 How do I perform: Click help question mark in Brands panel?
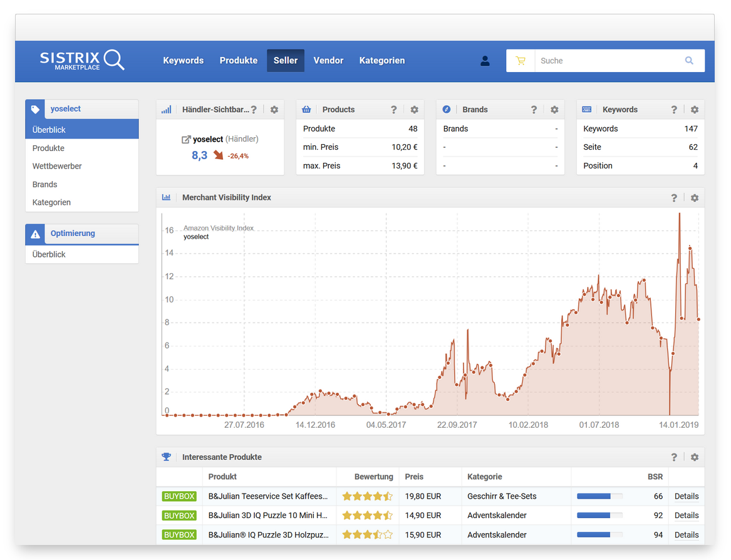click(x=534, y=110)
